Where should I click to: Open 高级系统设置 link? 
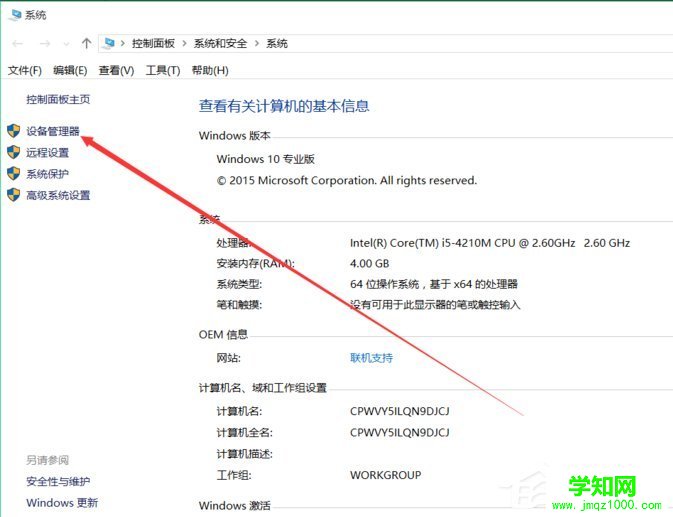pos(58,196)
